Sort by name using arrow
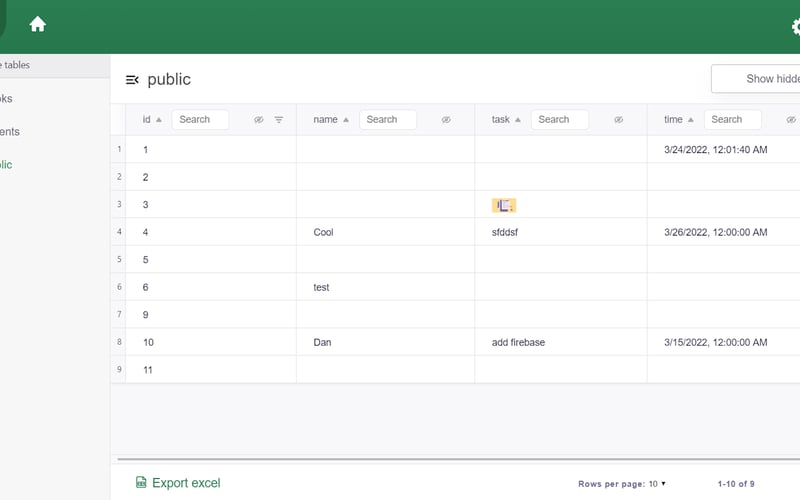Screen dimensions: 800x500 [346, 120]
